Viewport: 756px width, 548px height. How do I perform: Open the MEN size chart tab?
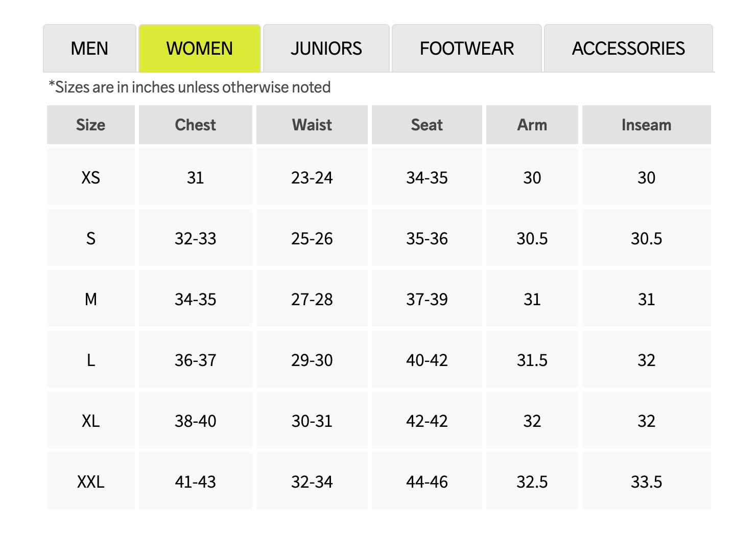(89, 49)
